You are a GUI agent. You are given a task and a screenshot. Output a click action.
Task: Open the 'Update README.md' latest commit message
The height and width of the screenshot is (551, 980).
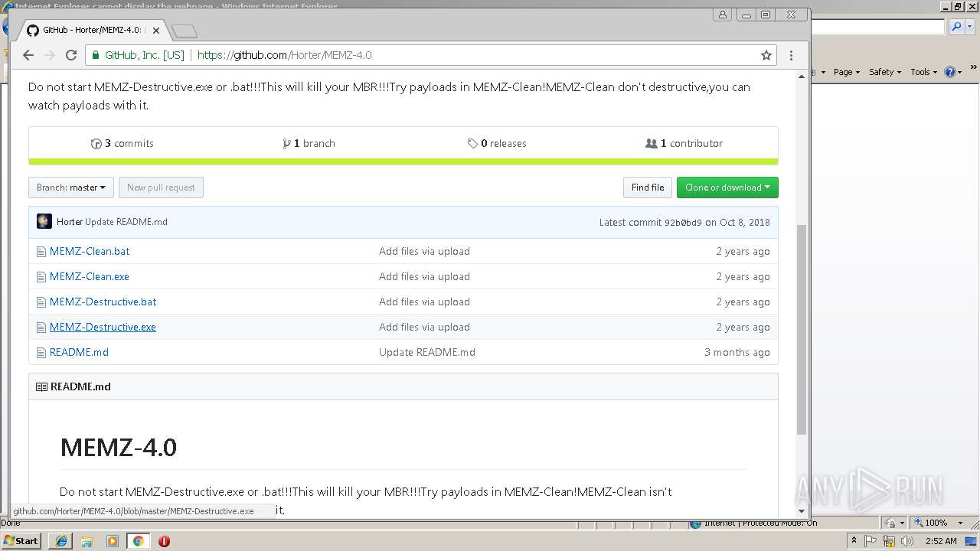pyautogui.click(x=126, y=222)
